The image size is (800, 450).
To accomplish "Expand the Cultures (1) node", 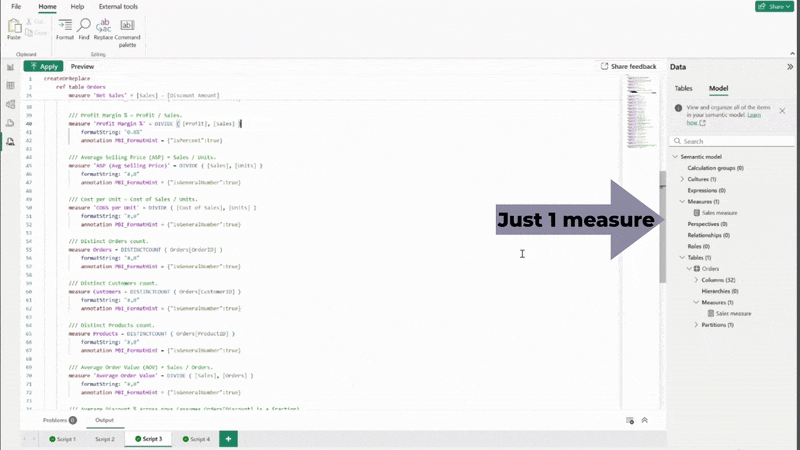I will click(x=682, y=179).
